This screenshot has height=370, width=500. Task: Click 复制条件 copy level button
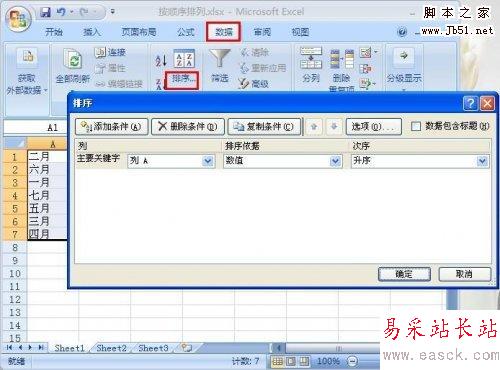coord(264,127)
